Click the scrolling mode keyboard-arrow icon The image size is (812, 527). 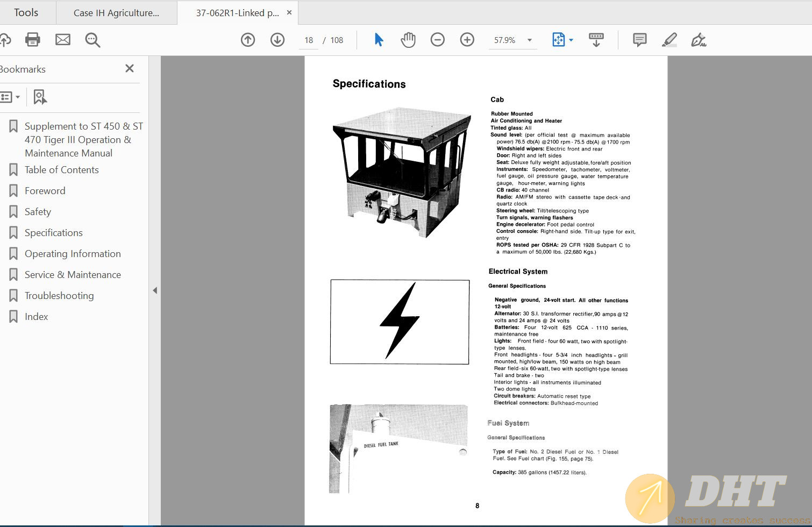pos(596,40)
